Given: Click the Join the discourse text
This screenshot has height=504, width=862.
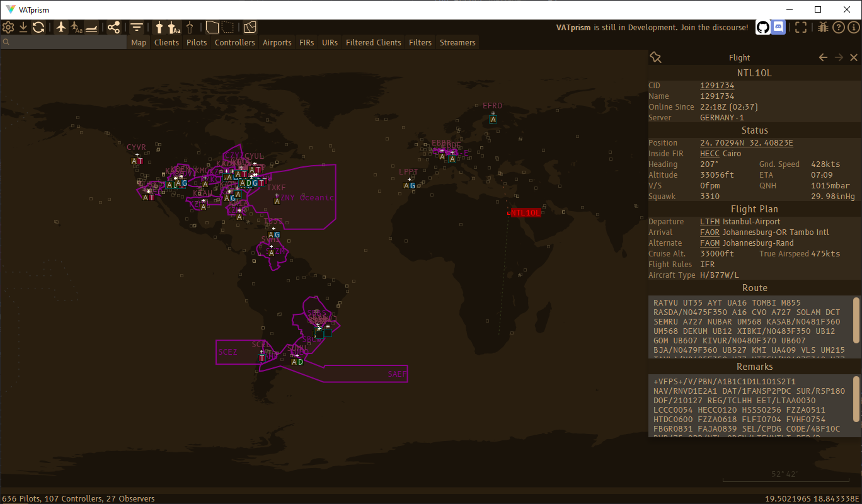Looking at the screenshot, I should 715,27.
